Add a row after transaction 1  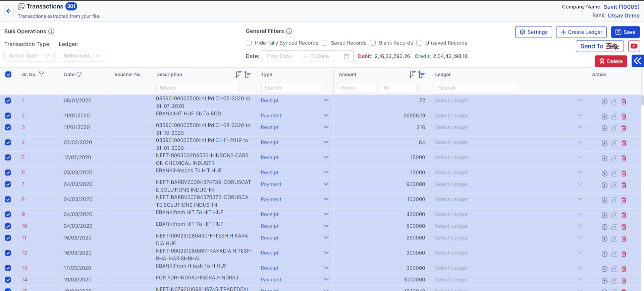pos(604,101)
